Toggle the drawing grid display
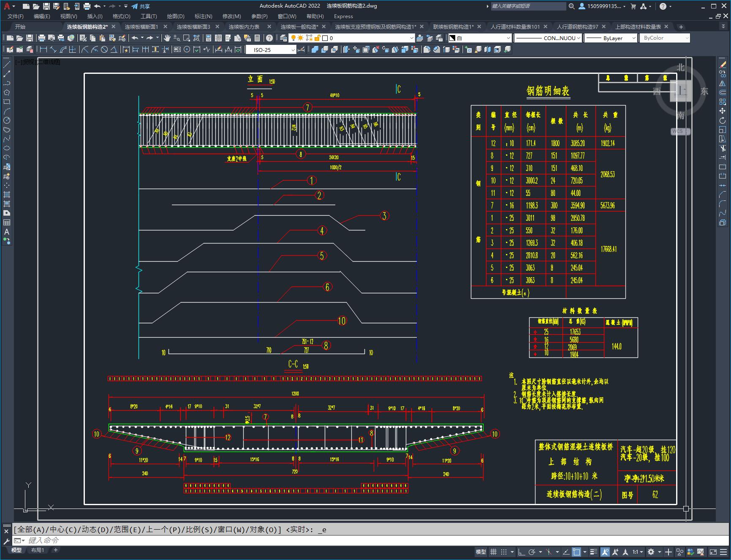731x560 pixels. (493, 552)
